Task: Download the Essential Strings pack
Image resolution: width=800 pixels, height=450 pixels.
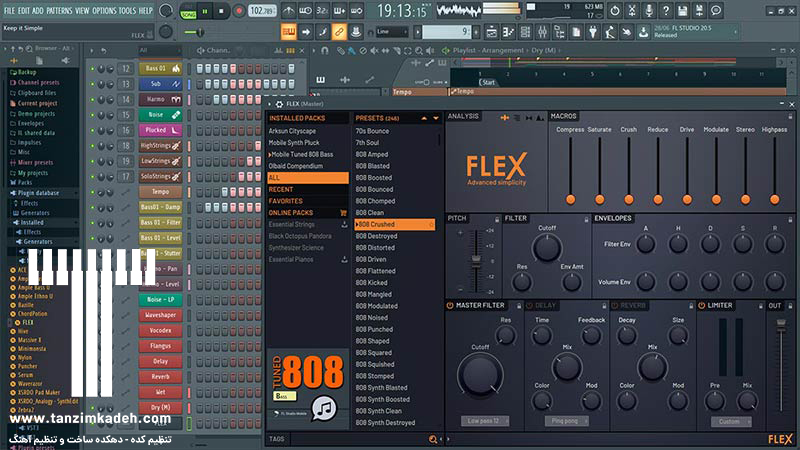Action: pyautogui.click(x=344, y=224)
